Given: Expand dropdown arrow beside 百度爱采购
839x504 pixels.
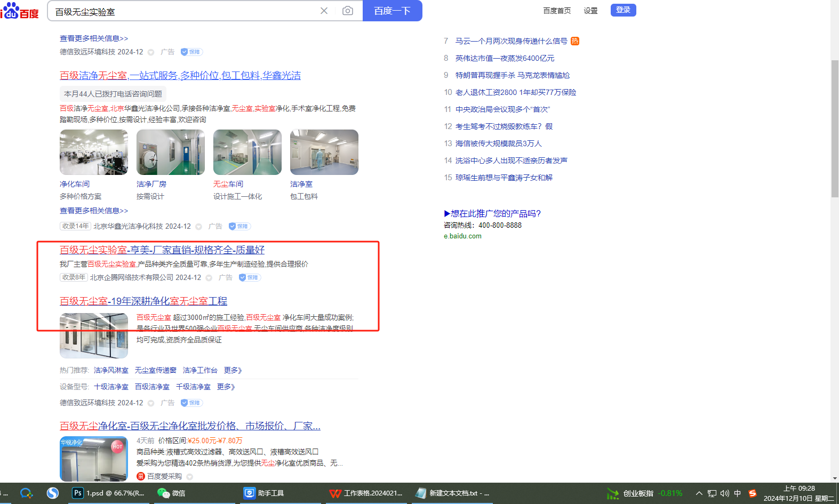Looking at the screenshot, I should click(x=190, y=477).
